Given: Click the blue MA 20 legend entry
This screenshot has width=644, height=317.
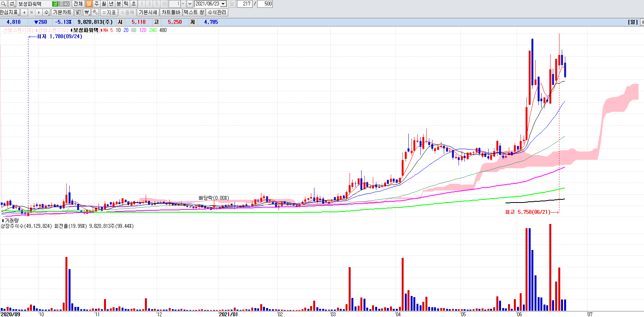Looking at the screenshot, I should (x=126, y=30).
